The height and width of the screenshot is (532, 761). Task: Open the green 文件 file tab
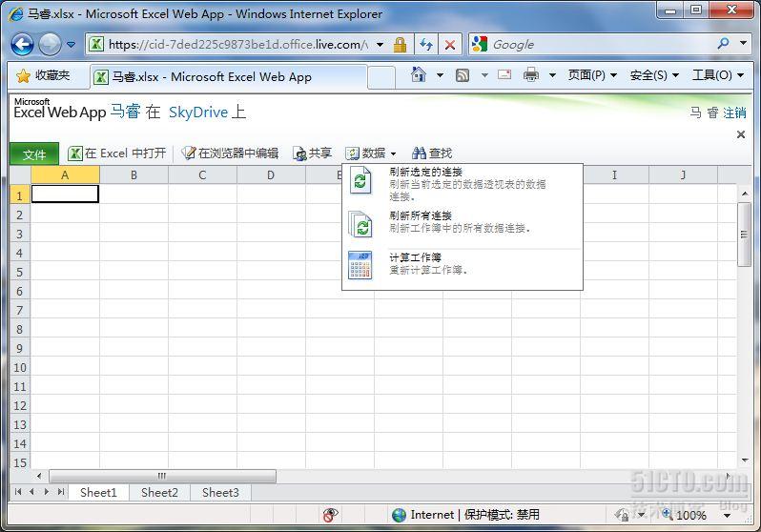point(34,154)
